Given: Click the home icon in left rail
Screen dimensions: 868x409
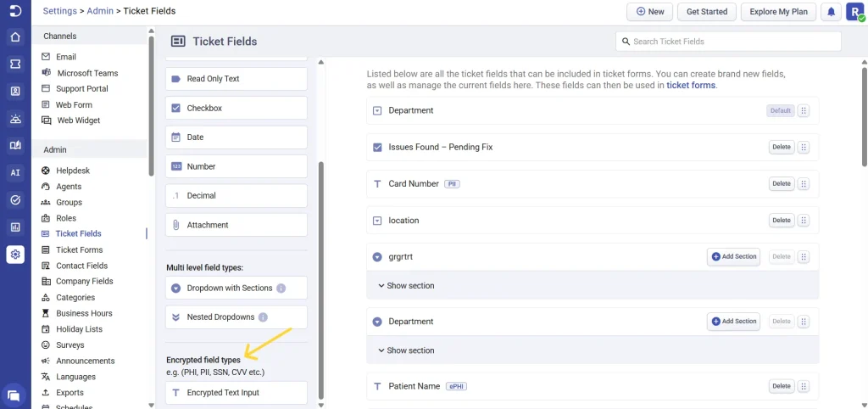Looking at the screenshot, I should [15, 37].
